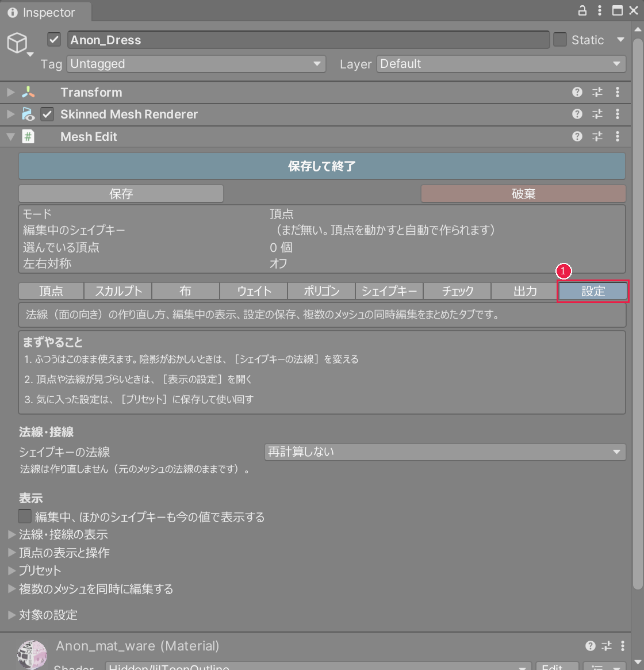The image size is (644, 670).
Task: Switch to the ポリゴン tab
Action: [321, 291]
